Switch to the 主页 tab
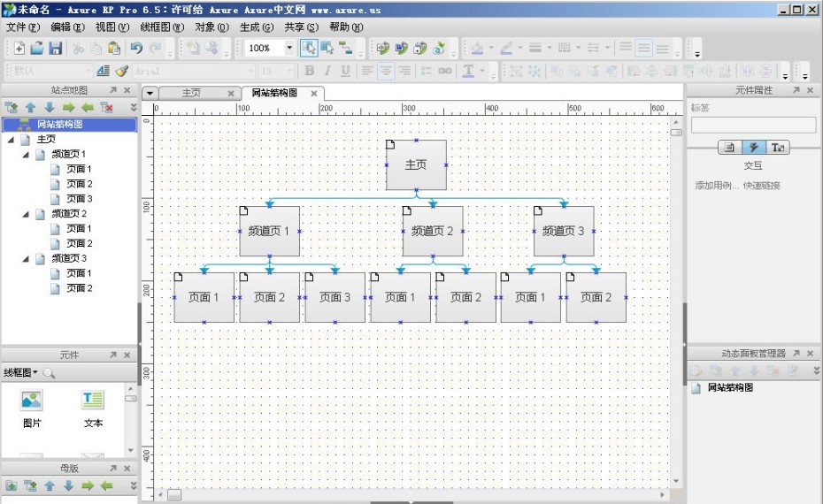The width and height of the screenshot is (823, 504). 191,93
